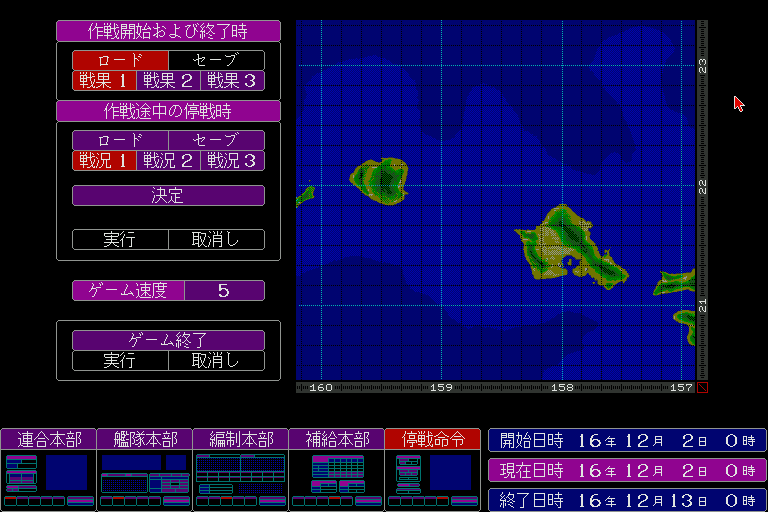Viewport: 768px width, 512px height.
Task: Change the game speed value 5
Action: pyautogui.click(x=224, y=291)
